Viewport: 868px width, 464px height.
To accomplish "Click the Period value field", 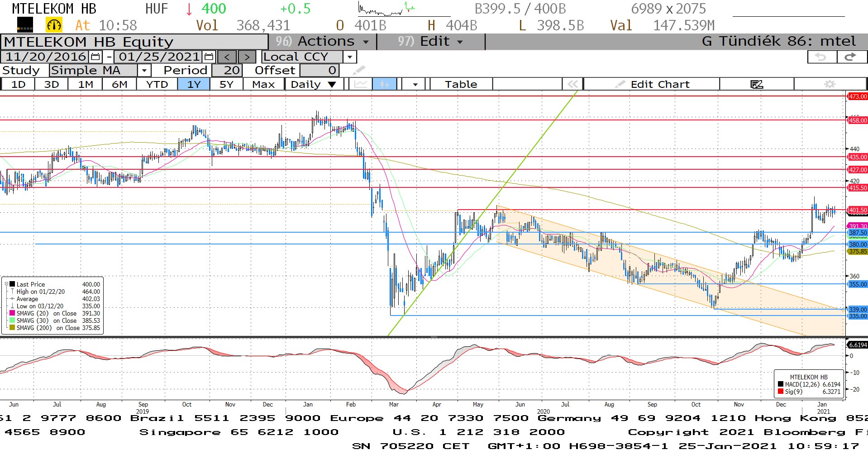I will pos(227,71).
